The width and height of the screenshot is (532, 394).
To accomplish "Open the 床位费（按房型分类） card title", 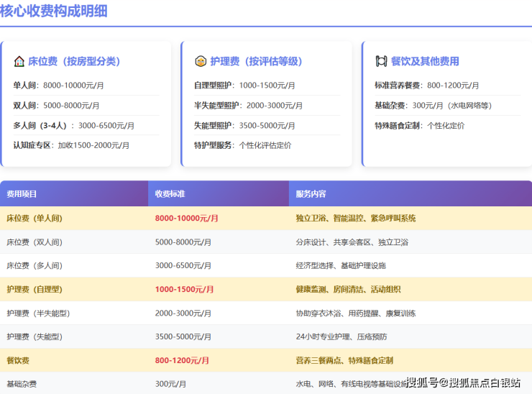I will 74,62.
